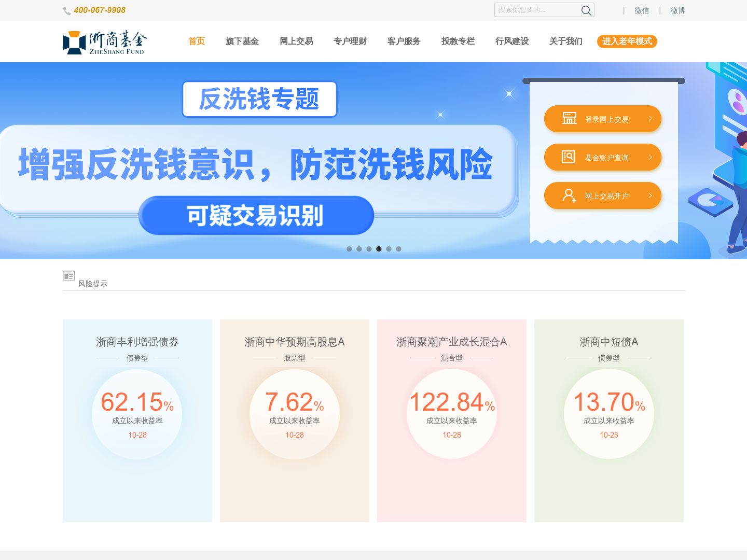Select the third banner carousel dot

369,249
